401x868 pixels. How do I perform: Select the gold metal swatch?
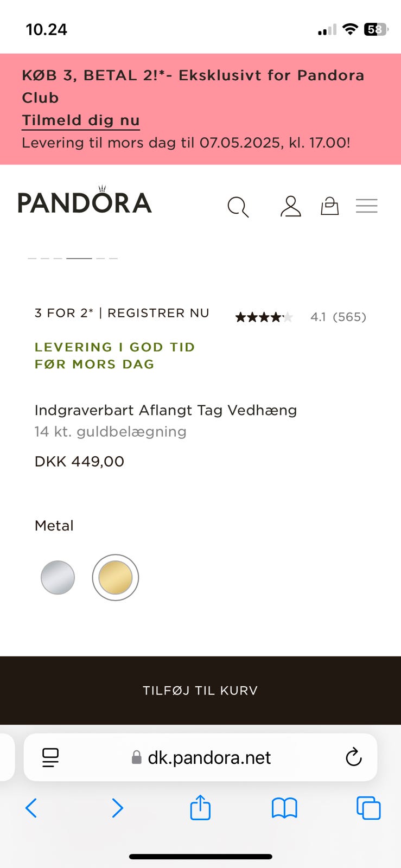click(x=116, y=577)
